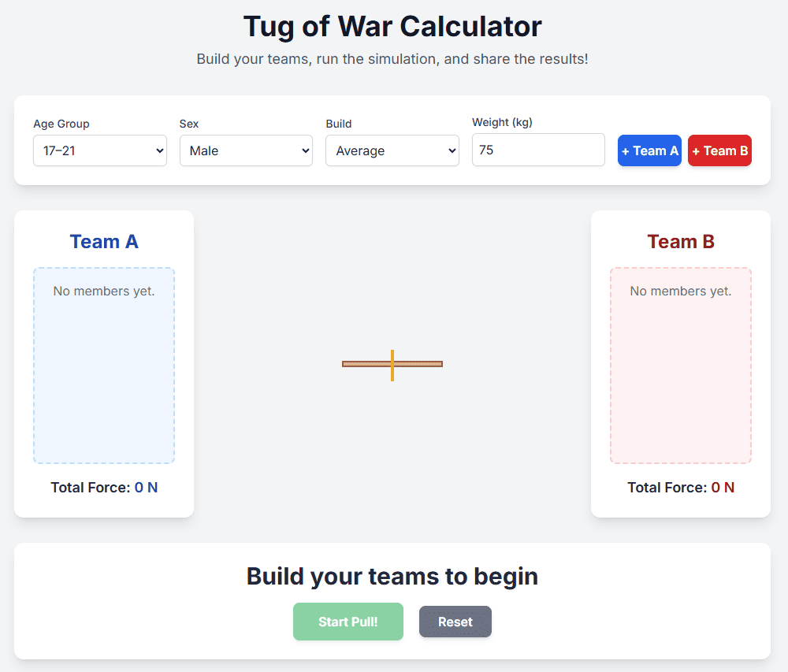The image size is (788, 672).
Task: Click Team A's empty member area
Action: point(103,365)
